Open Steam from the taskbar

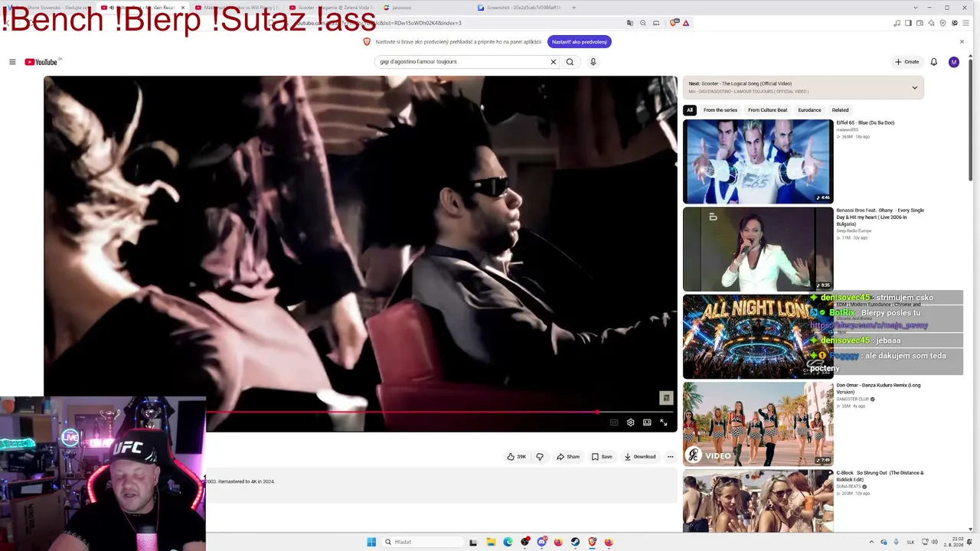point(575,542)
